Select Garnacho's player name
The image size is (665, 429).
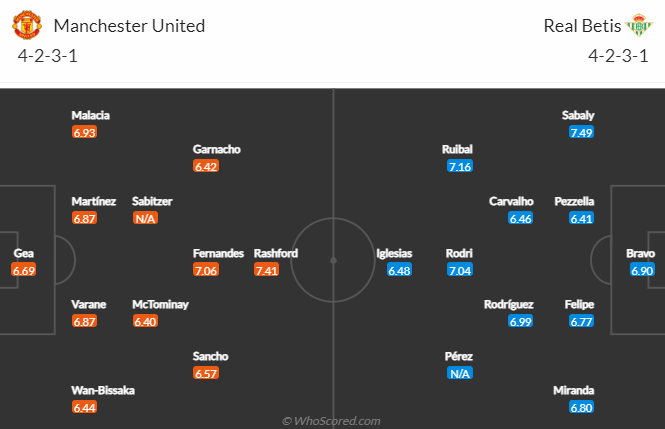217,149
